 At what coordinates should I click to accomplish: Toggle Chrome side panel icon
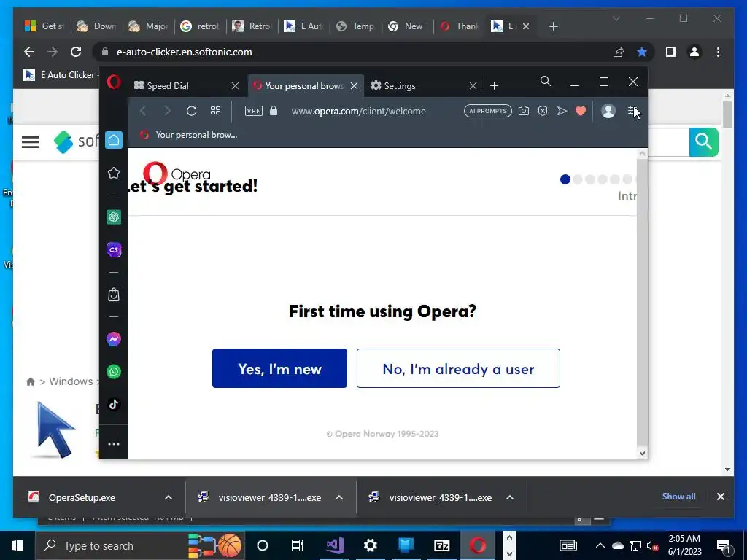671,52
